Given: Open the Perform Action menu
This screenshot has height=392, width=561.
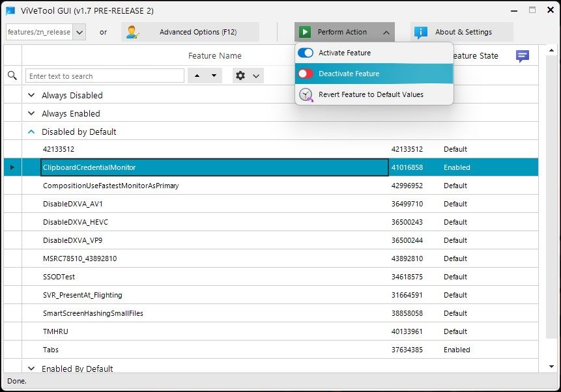Looking at the screenshot, I should (x=344, y=31).
